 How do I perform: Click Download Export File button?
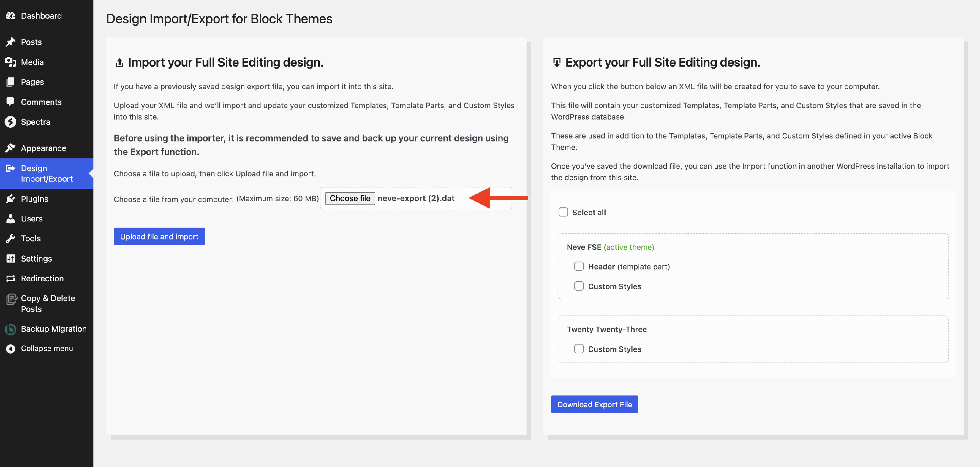click(594, 404)
